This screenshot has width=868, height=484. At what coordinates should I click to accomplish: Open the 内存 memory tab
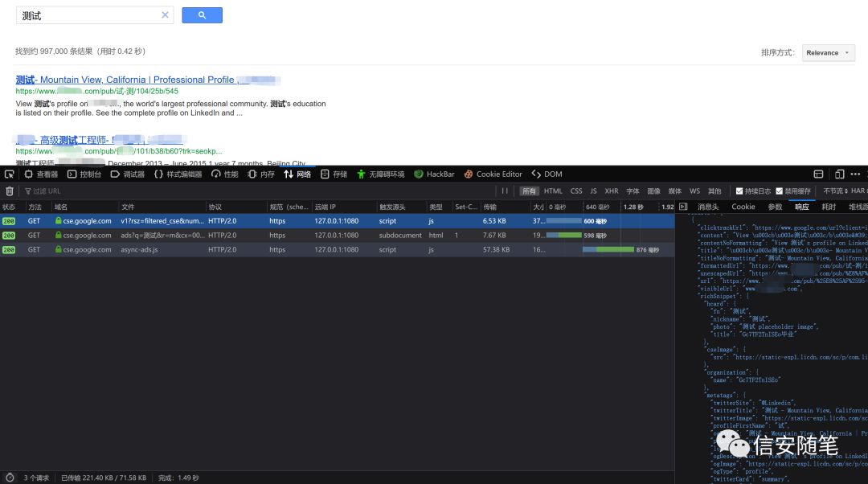261,174
